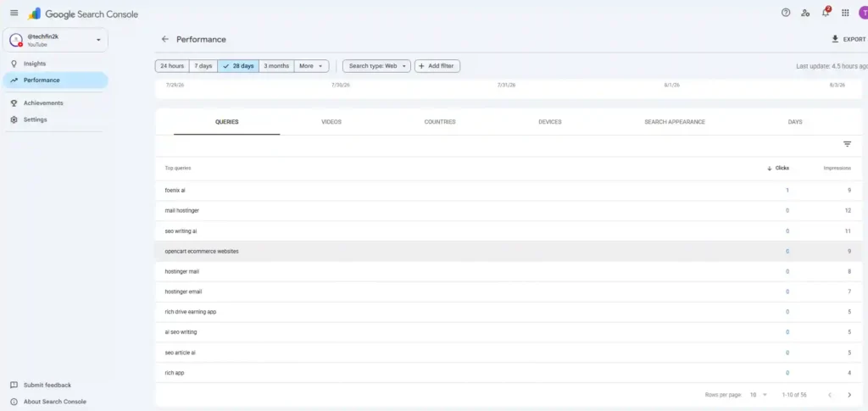Image resolution: width=868 pixels, height=411 pixels.
Task: Open the hamburger main menu
Action: point(14,14)
